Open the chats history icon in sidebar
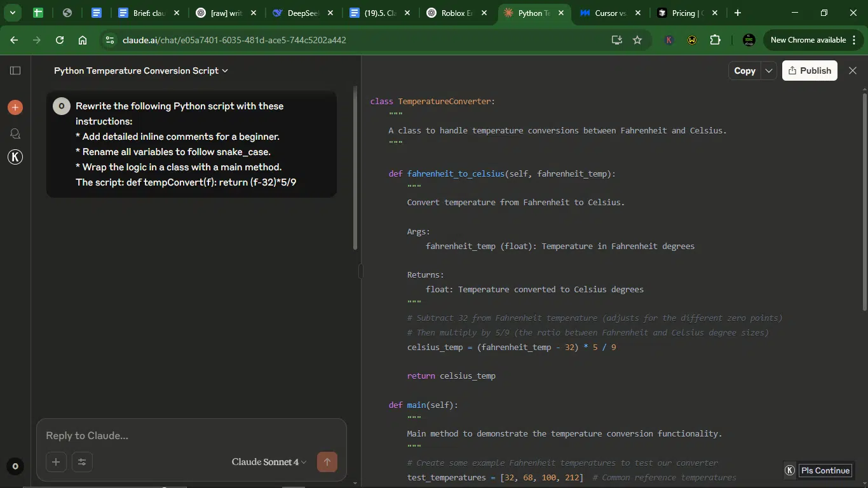The width and height of the screenshot is (868, 488). click(x=15, y=133)
